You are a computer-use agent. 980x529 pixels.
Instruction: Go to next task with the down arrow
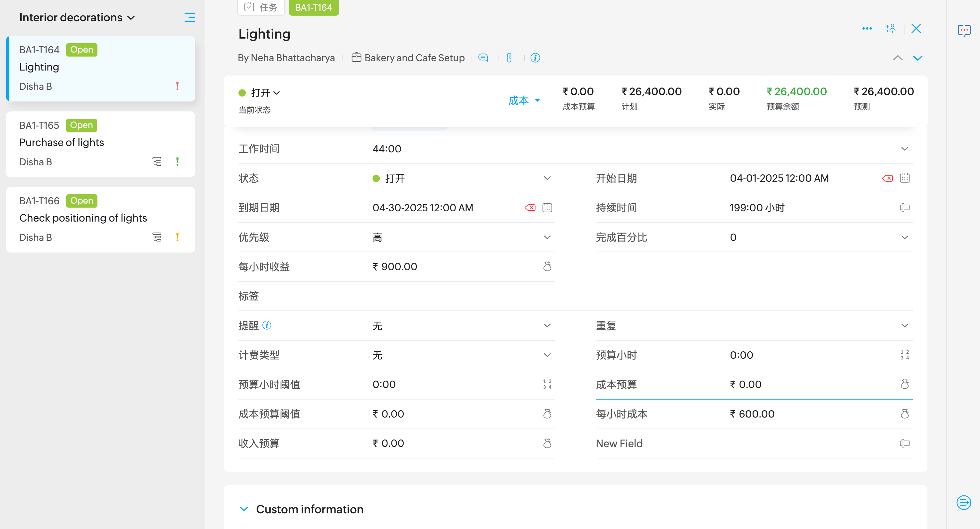pos(917,58)
